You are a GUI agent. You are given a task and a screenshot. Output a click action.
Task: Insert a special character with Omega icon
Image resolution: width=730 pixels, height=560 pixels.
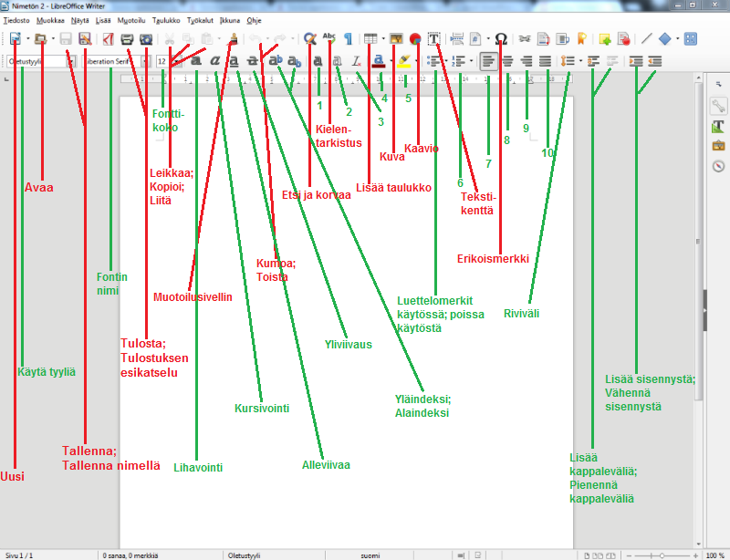501,39
